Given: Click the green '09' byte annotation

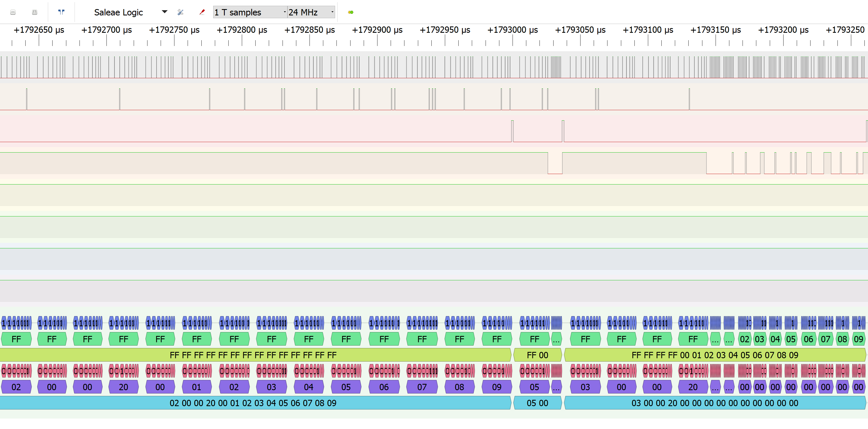Looking at the screenshot, I should [x=859, y=339].
